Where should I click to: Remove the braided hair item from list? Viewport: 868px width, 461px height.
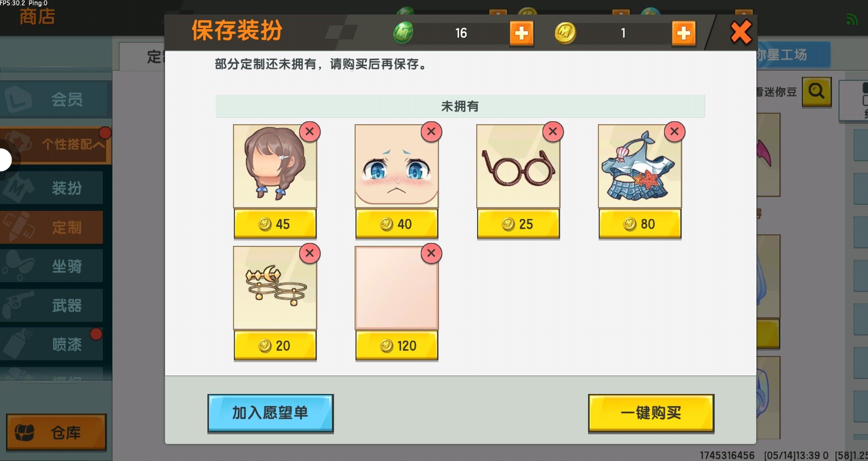pos(310,132)
